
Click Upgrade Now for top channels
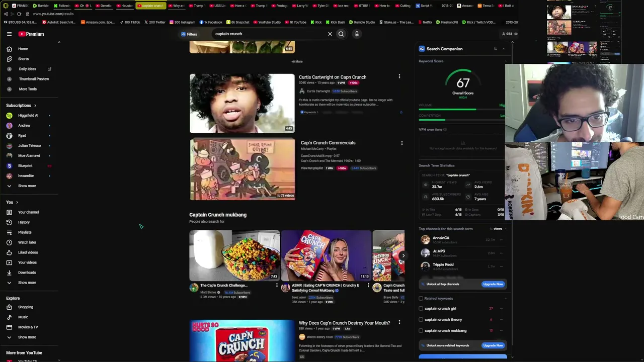(493, 284)
